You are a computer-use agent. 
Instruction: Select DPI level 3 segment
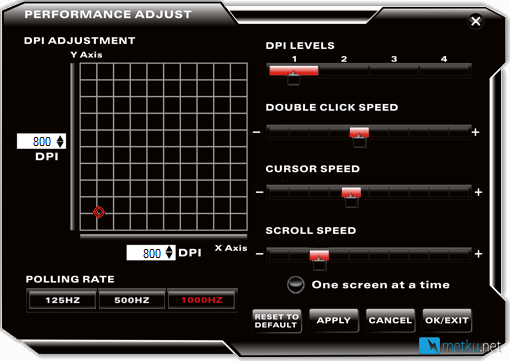click(x=394, y=70)
